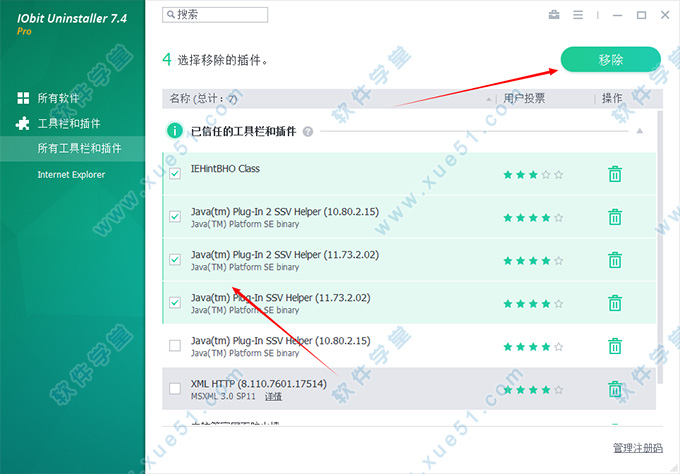
Task: Click trash icon for Java Plug-In 2 SSV Helper (10.80.2.15)
Action: (x=615, y=217)
